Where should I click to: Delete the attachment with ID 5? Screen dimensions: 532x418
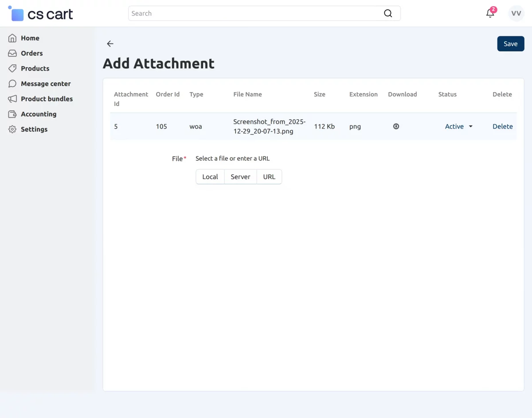(x=502, y=126)
